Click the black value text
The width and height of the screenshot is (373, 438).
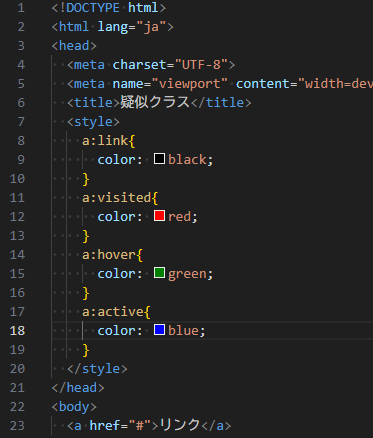tap(187, 160)
